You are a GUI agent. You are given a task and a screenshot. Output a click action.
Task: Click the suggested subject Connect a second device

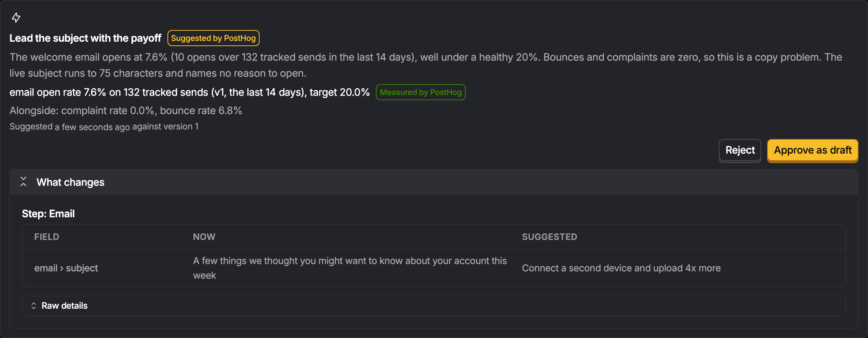tap(621, 268)
